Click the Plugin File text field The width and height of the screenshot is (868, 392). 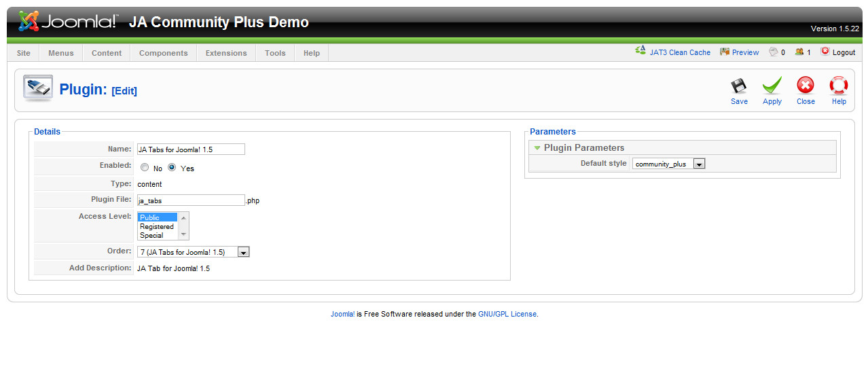pyautogui.click(x=190, y=200)
